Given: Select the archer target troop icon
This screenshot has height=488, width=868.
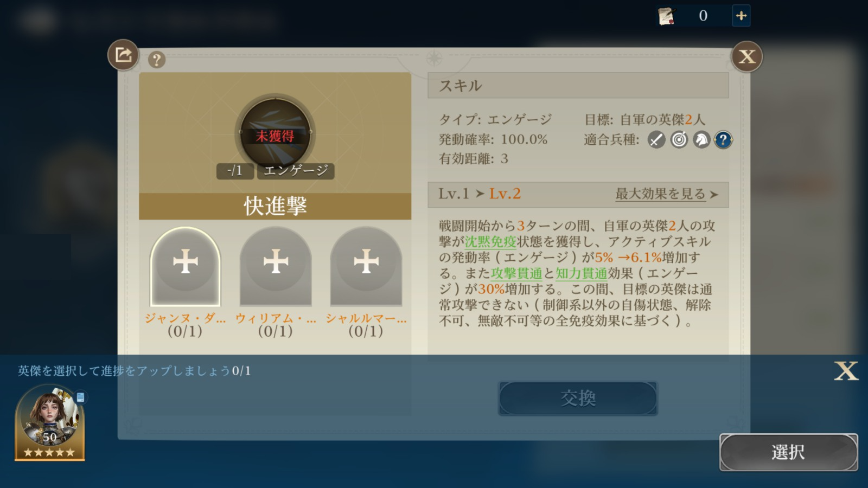Looking at the screenshot, I should 679,140.
